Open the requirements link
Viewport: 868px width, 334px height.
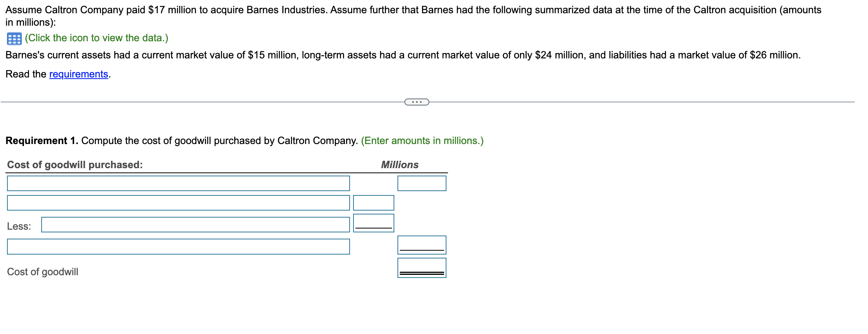(79, 74)
